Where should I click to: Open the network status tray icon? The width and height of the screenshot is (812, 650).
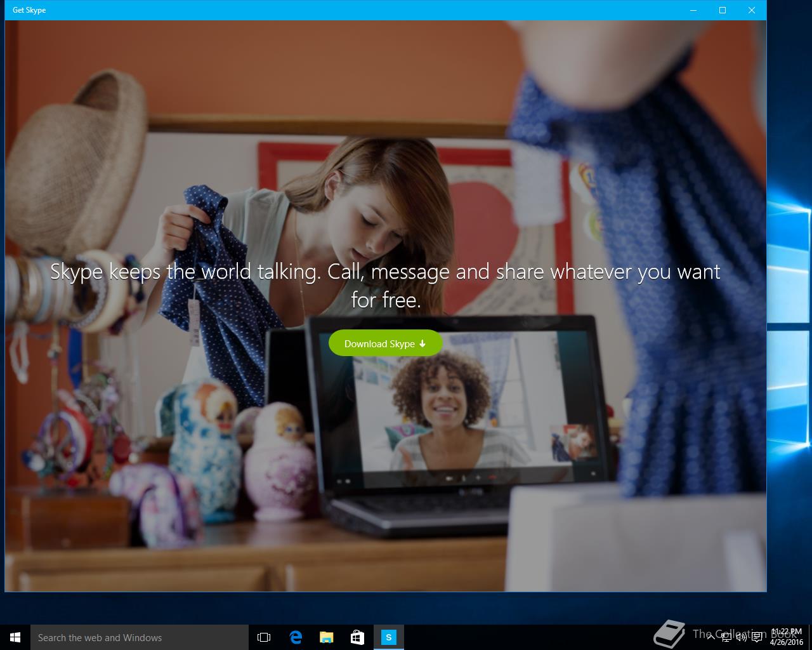726,637
